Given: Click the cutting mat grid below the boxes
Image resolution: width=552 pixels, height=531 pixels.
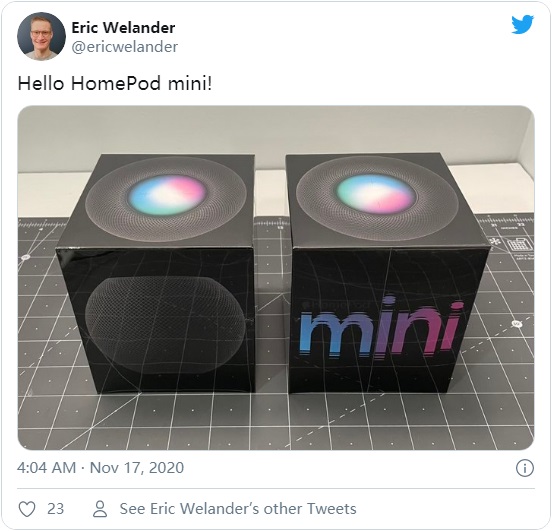Looking at the screenshot, I should click(276, 423).
